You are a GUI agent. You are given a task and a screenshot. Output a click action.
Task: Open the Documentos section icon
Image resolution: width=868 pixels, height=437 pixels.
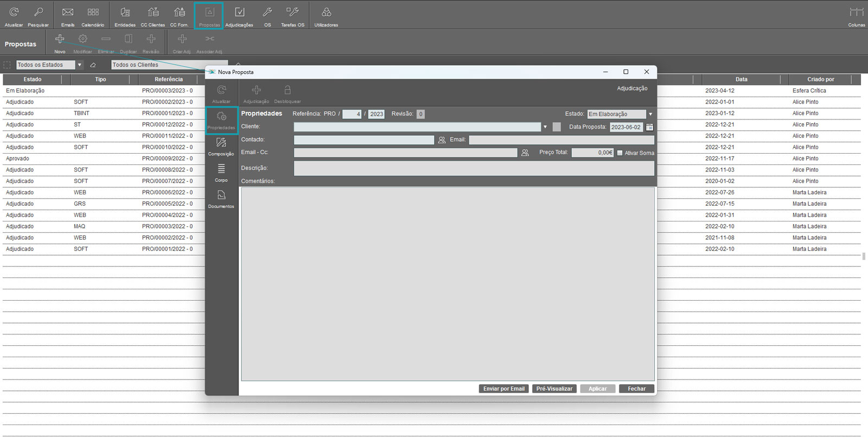pyautogui.click(x=221, y=198)
